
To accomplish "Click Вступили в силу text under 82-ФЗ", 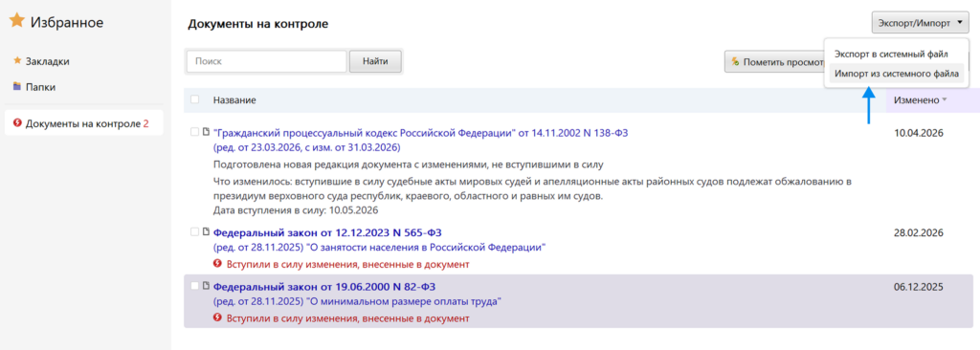I will tap(346, 318).
